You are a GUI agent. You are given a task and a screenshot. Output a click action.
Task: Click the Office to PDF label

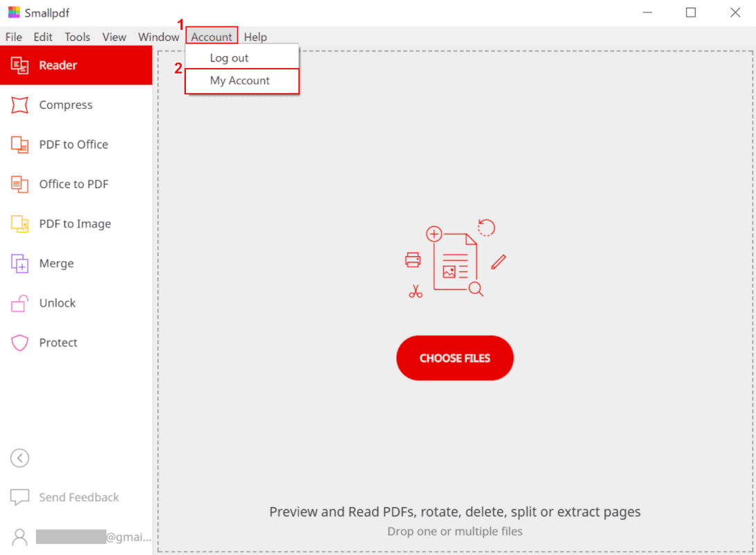point(74,185)
